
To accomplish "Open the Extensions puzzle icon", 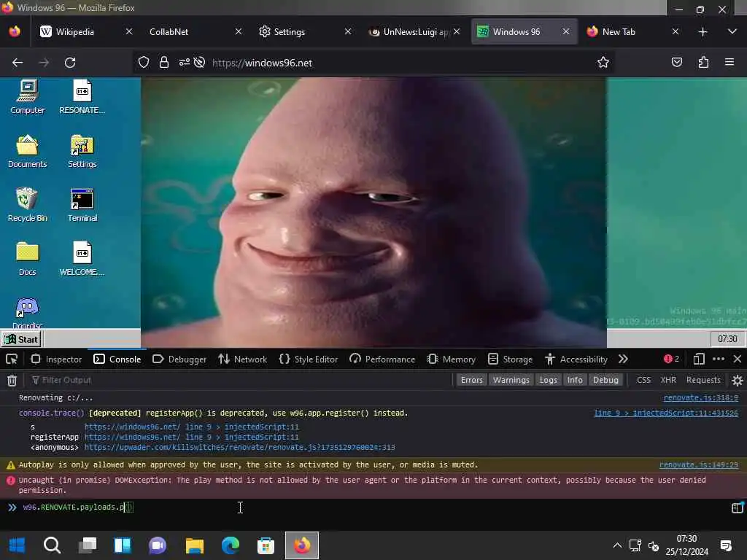I will click(x=703, y=63).
